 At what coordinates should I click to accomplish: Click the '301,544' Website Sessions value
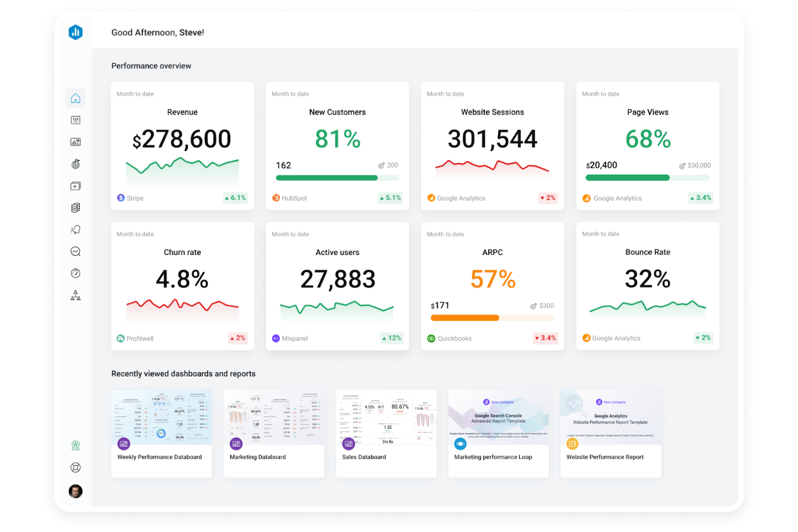coord(492,139)
